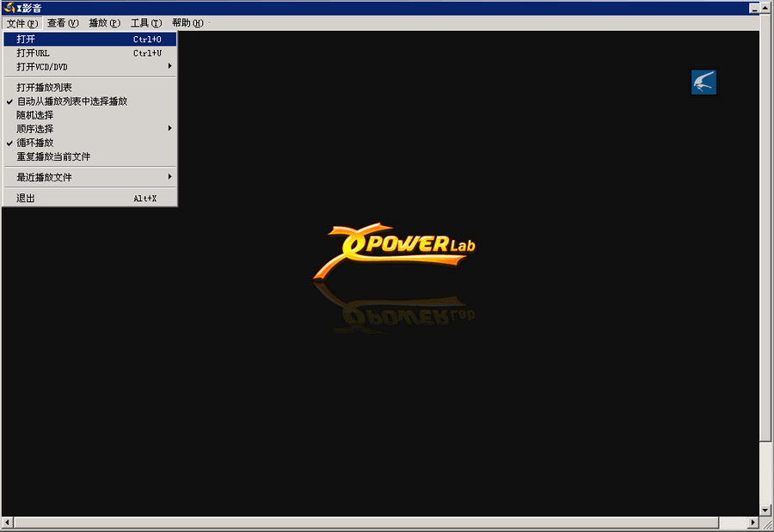This screenshot has width=774, height=532.
Task: Open the 查看(V) menu
Action: [x=63, y=23]
